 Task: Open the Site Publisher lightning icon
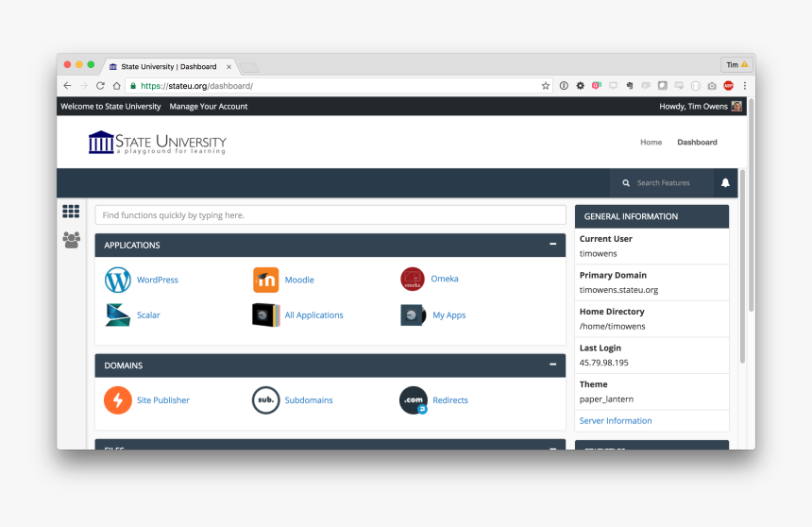tap(118, 400)
